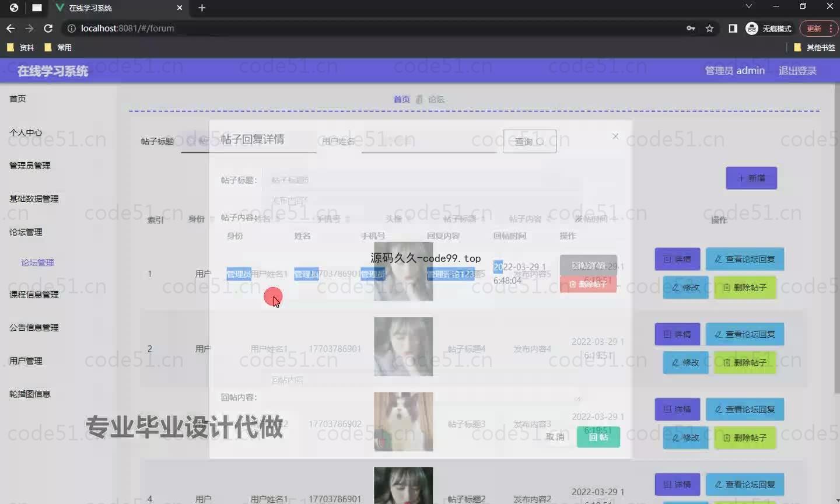This screenshot has width=840, height=504.
Task: Expand 用户管理 in the sidebar
Action: (26, 361)
